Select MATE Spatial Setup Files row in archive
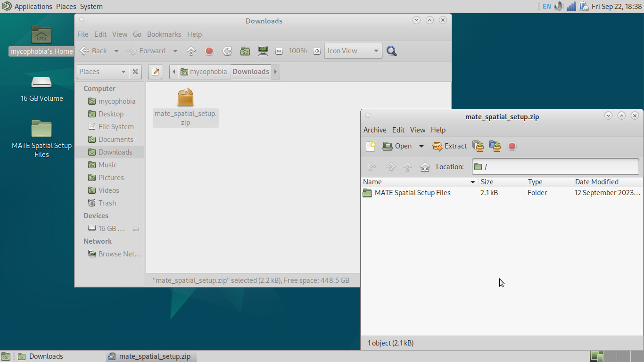 pyautogui.click(x=502, y=193)
